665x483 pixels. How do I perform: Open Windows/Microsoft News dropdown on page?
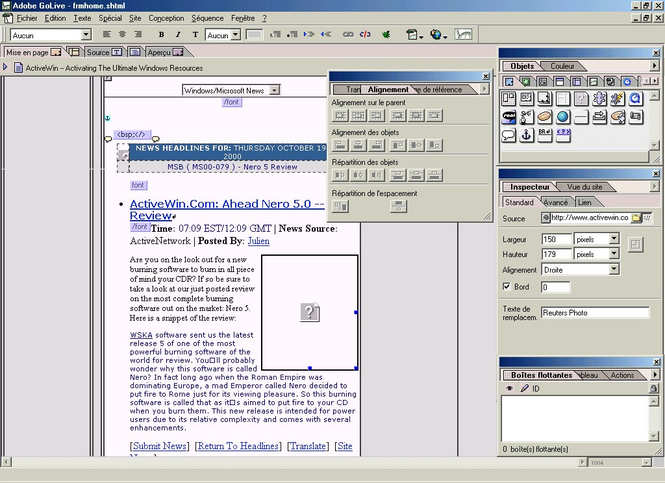[x=275, y=90]
